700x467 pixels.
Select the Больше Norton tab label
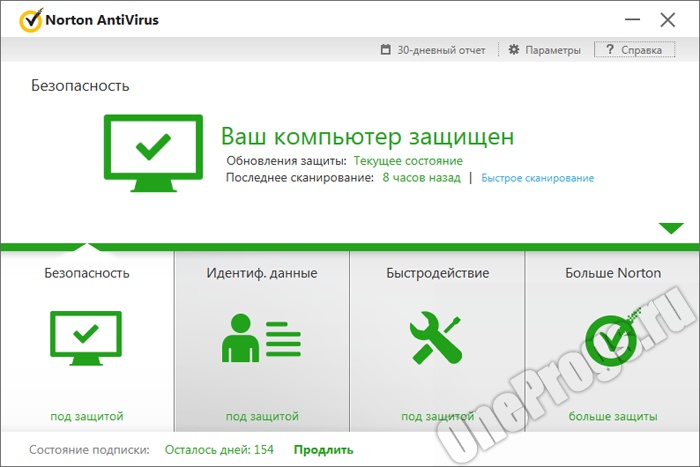tap(613, 273)
